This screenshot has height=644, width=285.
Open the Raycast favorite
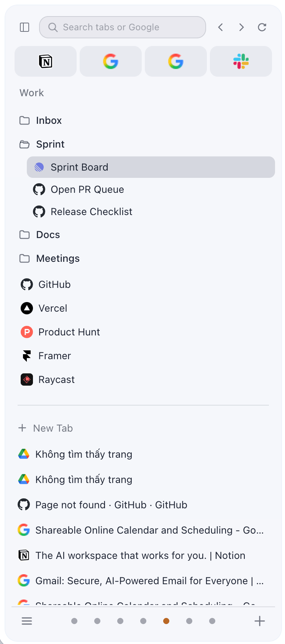pos(56,379)
